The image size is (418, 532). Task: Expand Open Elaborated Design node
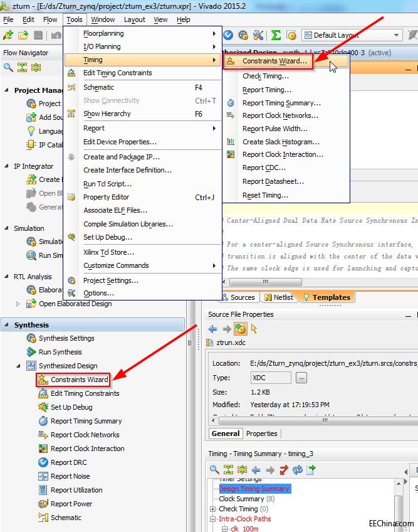click(18, 304)
